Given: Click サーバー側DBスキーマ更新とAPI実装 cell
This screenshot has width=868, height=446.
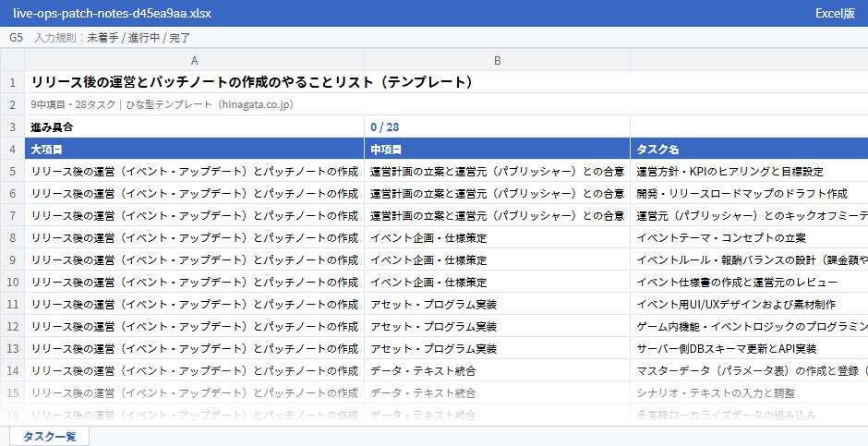Looking at the screenshot, I should tap(749, 348).
